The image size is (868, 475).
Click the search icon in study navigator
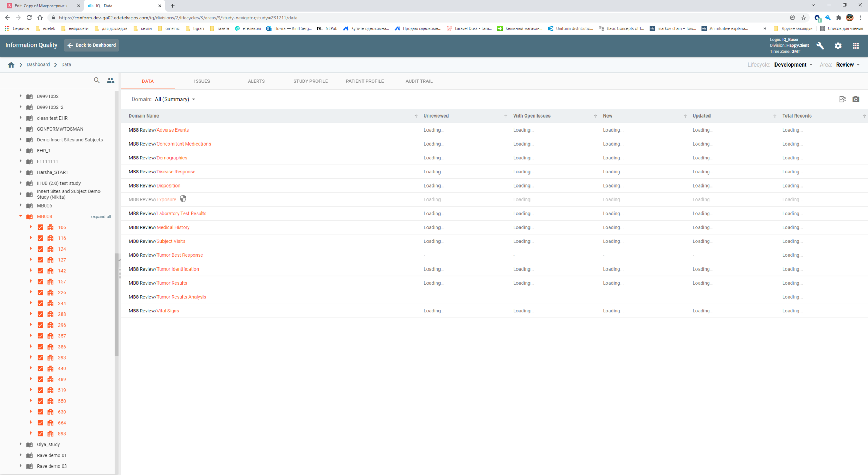point(97,81)
